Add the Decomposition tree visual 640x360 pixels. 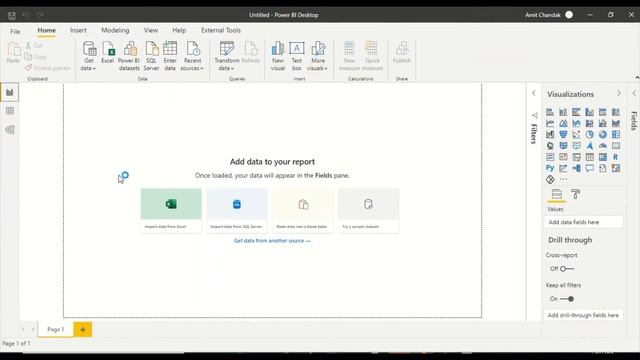pos(576,168)
